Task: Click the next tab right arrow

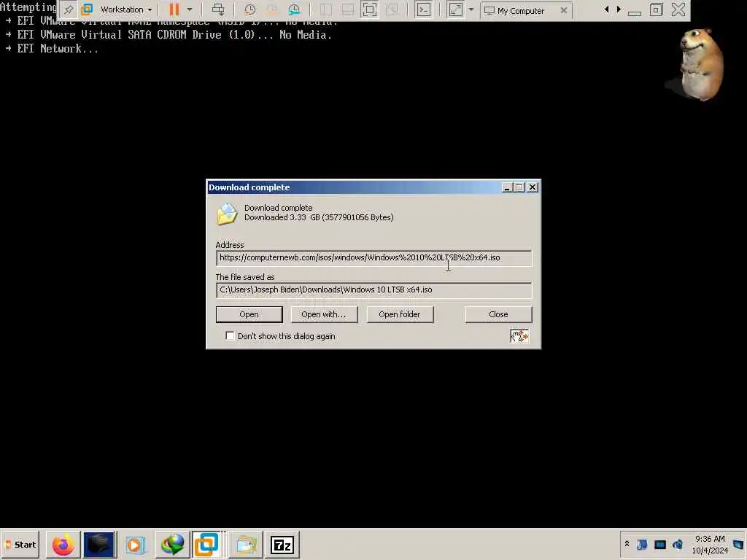Action: (x=619, y=9)
